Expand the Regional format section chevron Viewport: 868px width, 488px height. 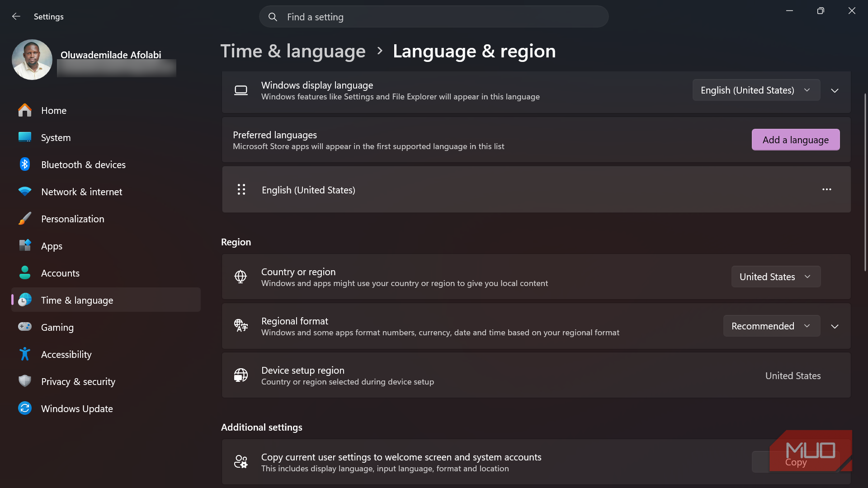835,326
